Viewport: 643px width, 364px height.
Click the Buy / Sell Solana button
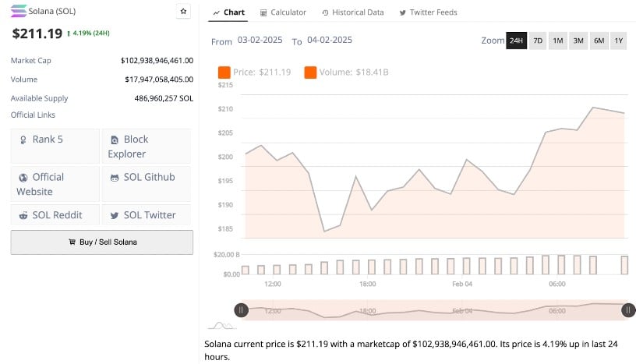[102, 242]
